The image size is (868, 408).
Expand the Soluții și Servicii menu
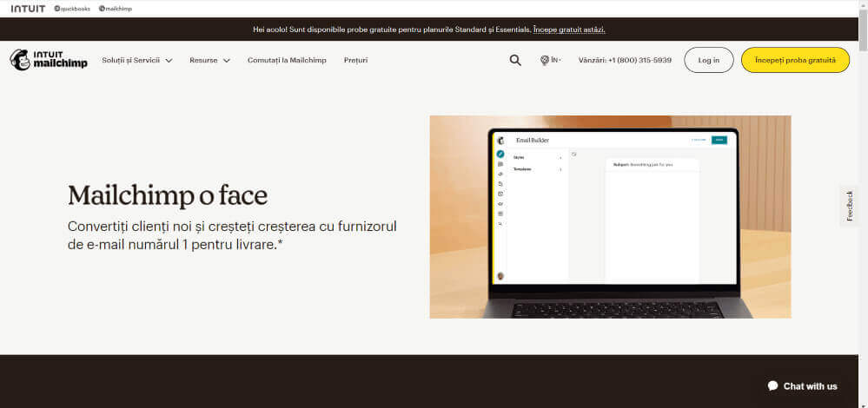[x=136, y=60]
